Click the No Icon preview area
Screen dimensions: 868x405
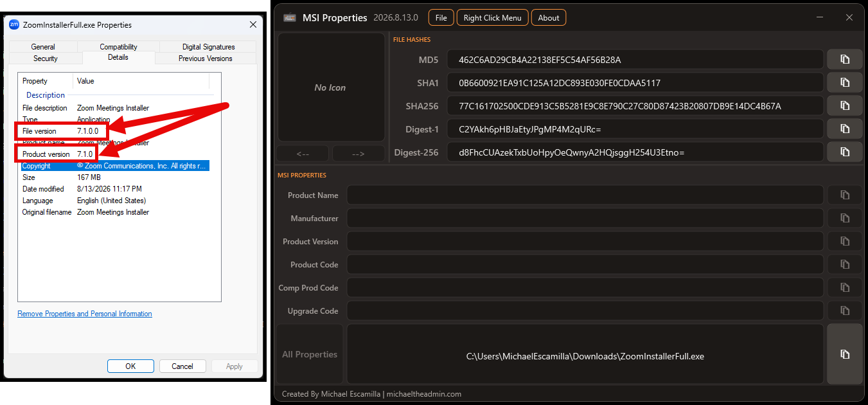330,87
